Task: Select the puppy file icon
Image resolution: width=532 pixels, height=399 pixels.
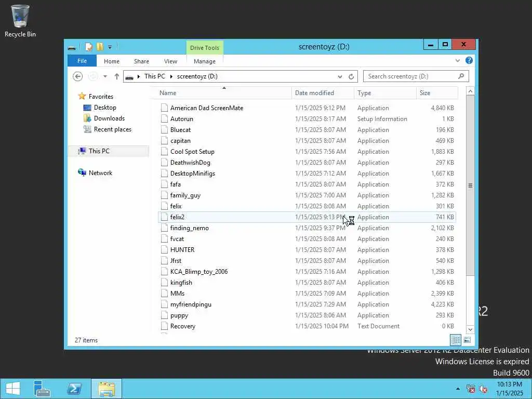Action: (x=164, y=315)
